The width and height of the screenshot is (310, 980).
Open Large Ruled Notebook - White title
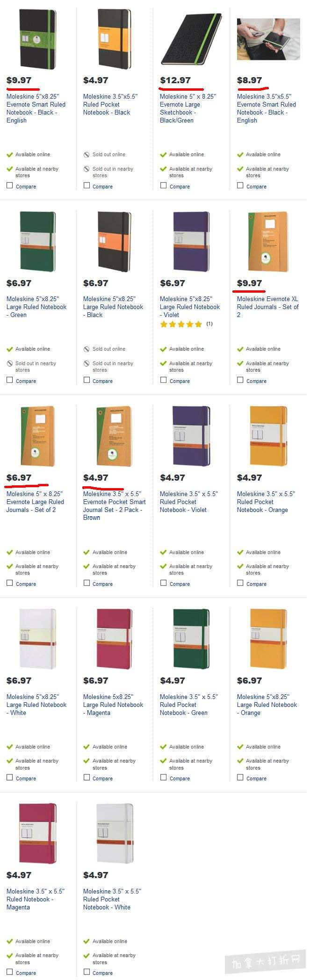point(36,705)
